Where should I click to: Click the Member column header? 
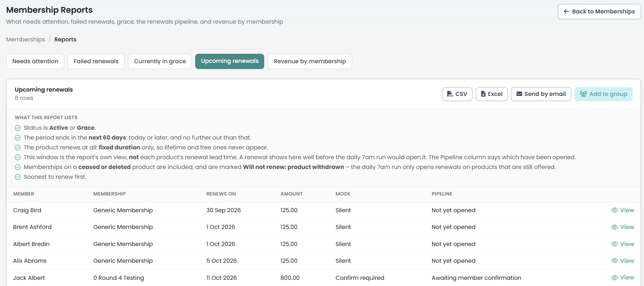pos(24,194)
